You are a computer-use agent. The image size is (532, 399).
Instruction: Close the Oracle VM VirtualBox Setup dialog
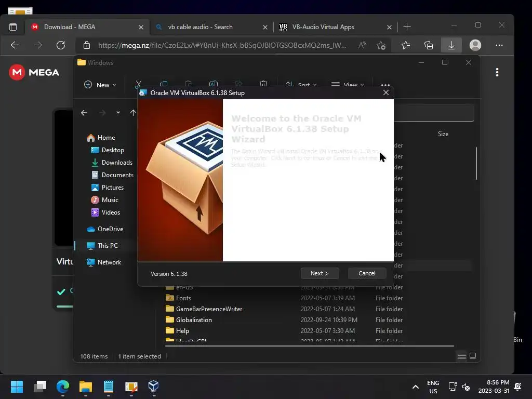pyautogui.click(x=386, y=92)
